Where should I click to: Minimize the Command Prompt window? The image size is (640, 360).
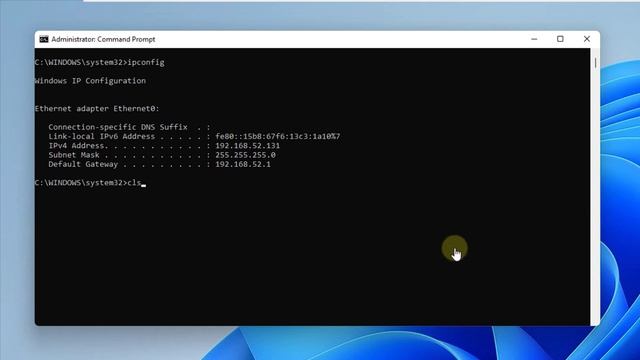tap(534, 39)
